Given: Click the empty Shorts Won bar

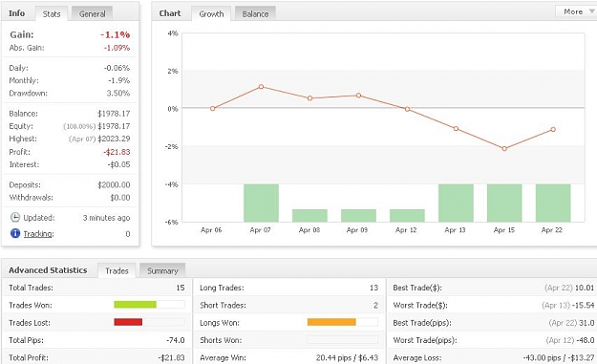Looking at the screenshot, I should (x=342, y=339).
